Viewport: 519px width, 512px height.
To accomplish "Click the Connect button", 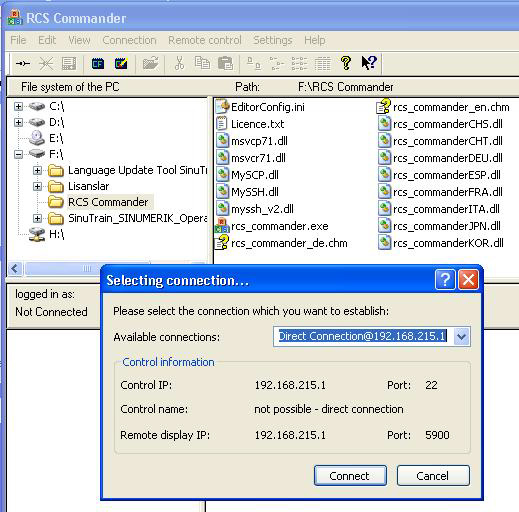I will click(350, 476).
